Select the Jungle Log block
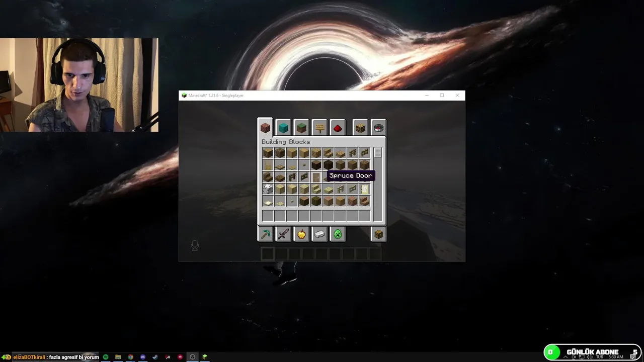Viewport: 644px width, 362px height. coord(304,201)
